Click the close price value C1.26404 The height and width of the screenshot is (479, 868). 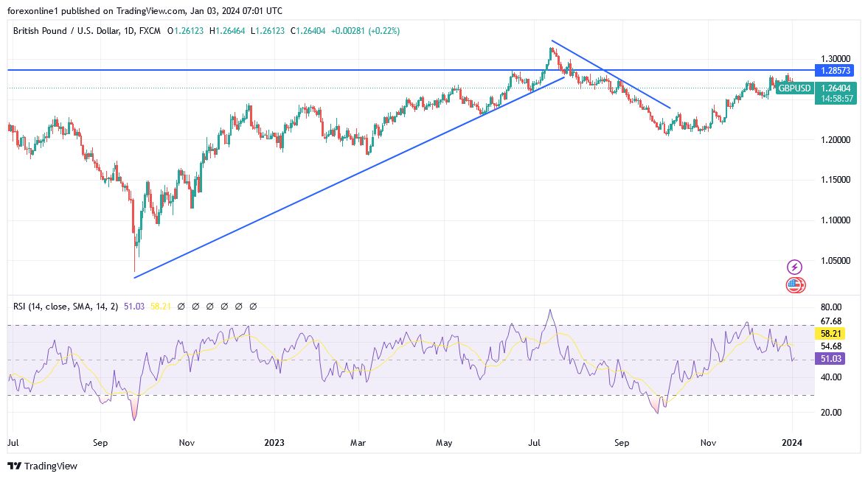(308, 31)
